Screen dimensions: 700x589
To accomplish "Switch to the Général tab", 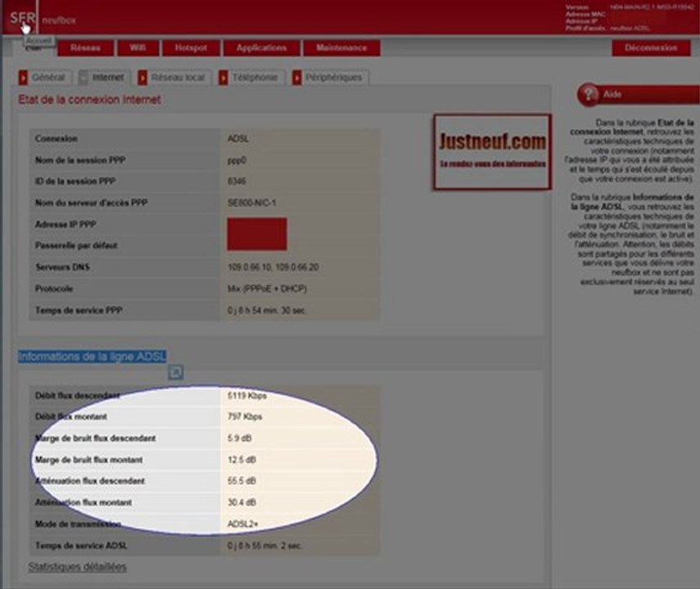I will [x=48, y=78].
